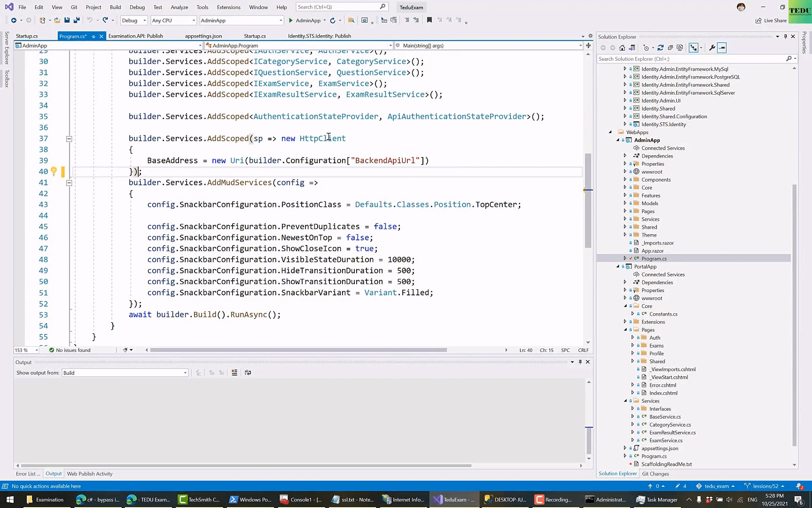Viewport: 812px width, 508px height.
Task: Click the Home icon in Solution Explorer
Action: (x=622, y=48)
